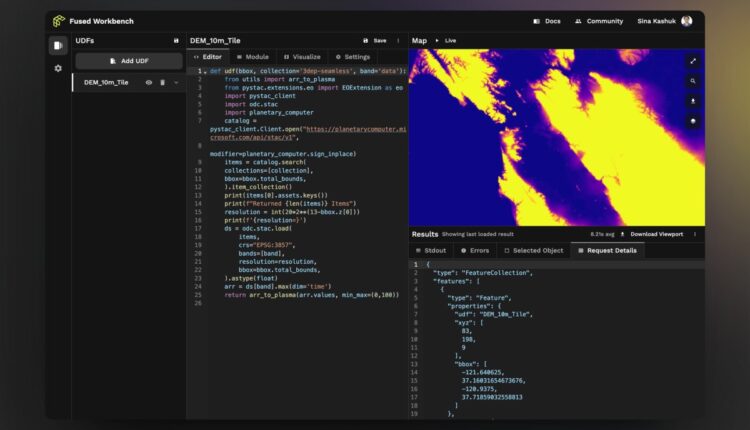
Task: Expand the map to fullscreen
Action: [692, 61]
